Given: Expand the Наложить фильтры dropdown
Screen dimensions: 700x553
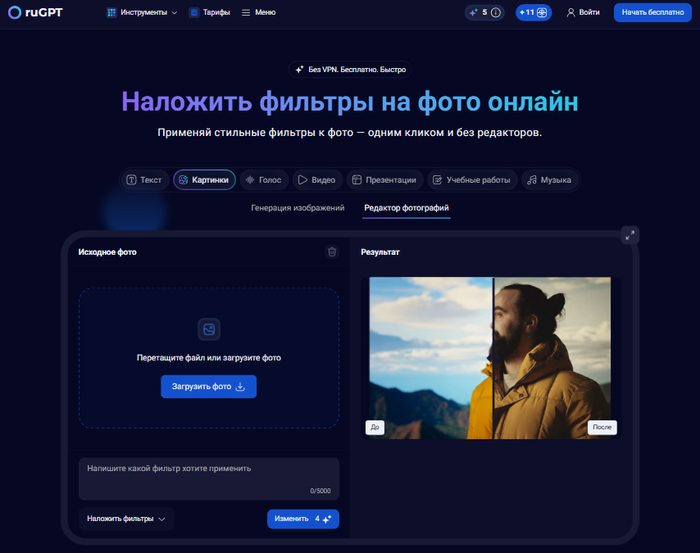Looking at the screenshot, I should (x=126, y=519).
